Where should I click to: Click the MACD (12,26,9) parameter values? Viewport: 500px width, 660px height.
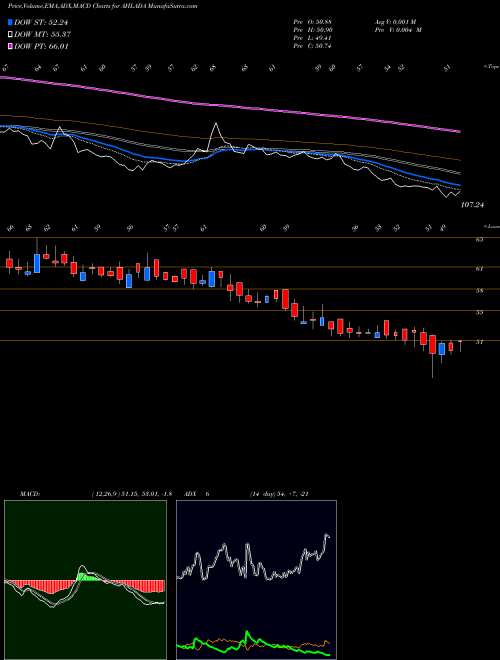tap(131, 494)
